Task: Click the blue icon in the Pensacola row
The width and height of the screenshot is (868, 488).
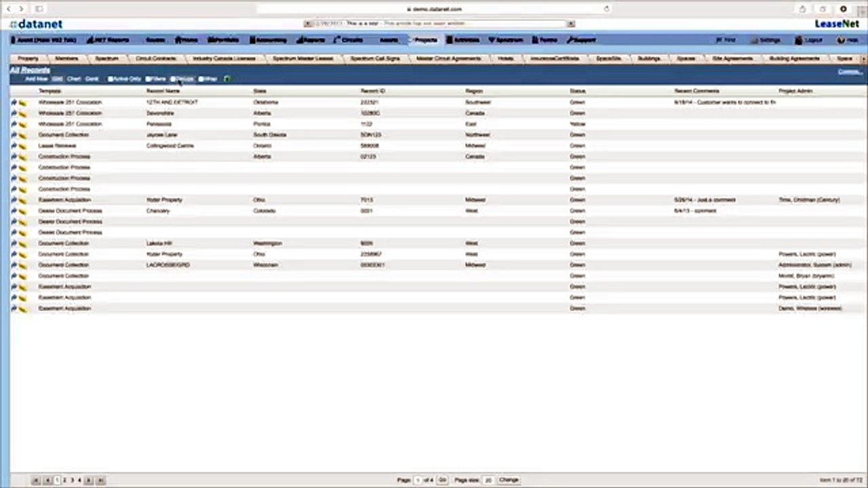Action: coord(14,124)
